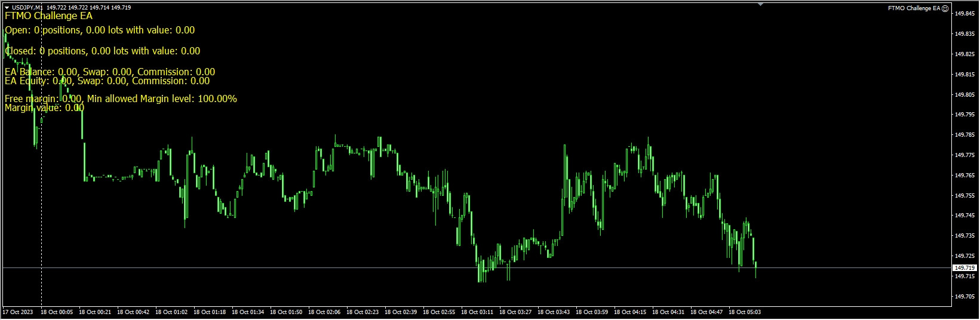This screenshot has height=320, width=980.
Task: Click the 149.765 price scale label
Action: (x=964, y=176)
